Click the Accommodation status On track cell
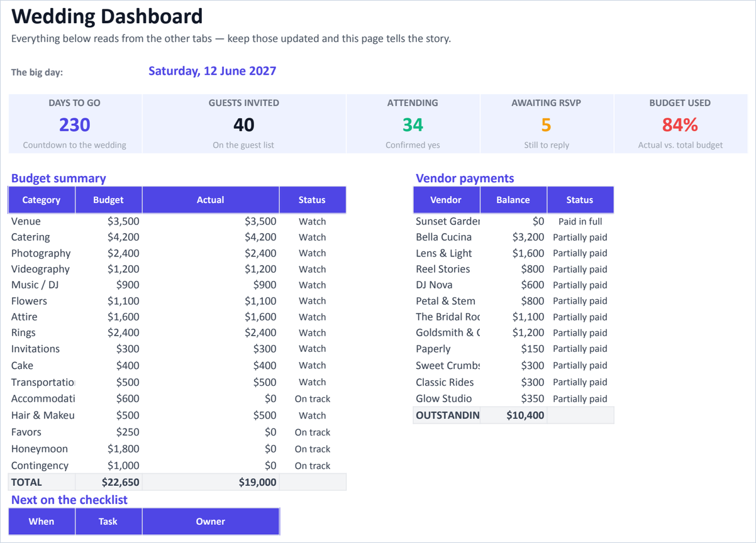 (x=312, y=398)
